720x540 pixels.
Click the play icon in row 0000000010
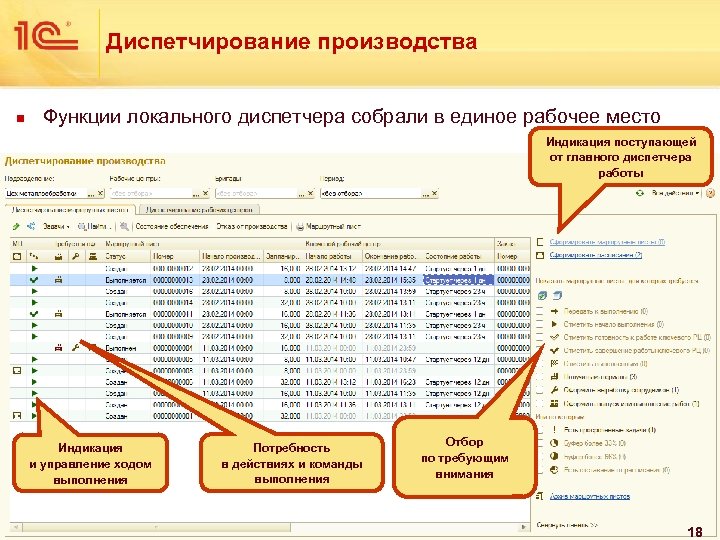coord(34,326)
